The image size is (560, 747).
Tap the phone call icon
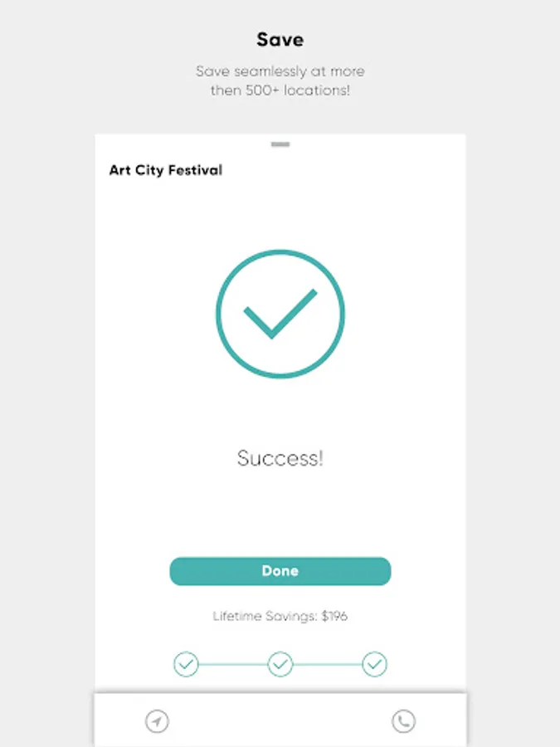[x=403, y=720]
